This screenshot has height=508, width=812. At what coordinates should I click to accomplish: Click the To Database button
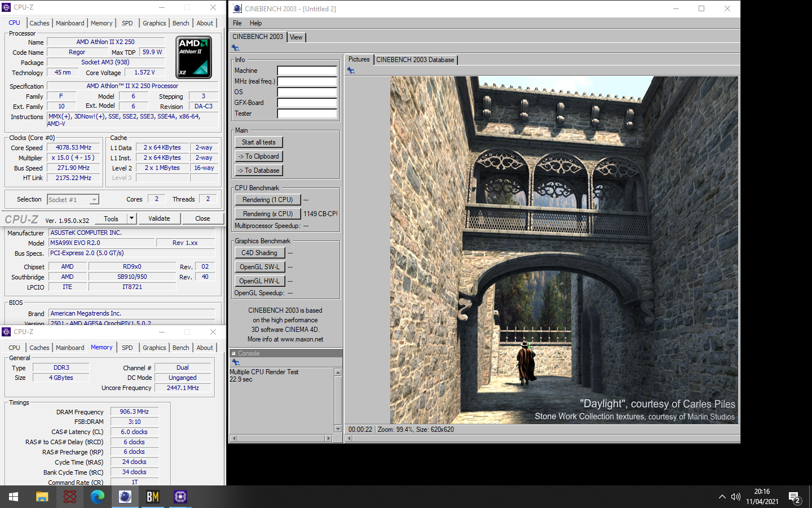coord(259,170)
